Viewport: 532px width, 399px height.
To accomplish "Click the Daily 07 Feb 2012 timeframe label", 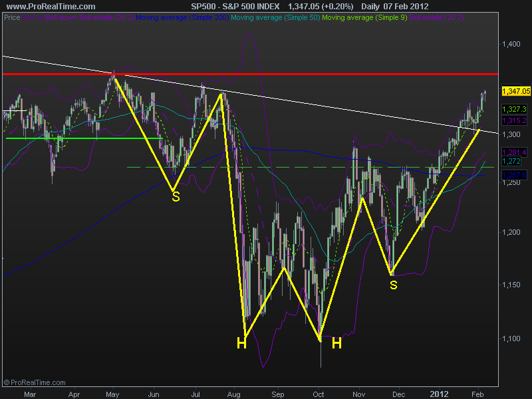I will 394,7.
